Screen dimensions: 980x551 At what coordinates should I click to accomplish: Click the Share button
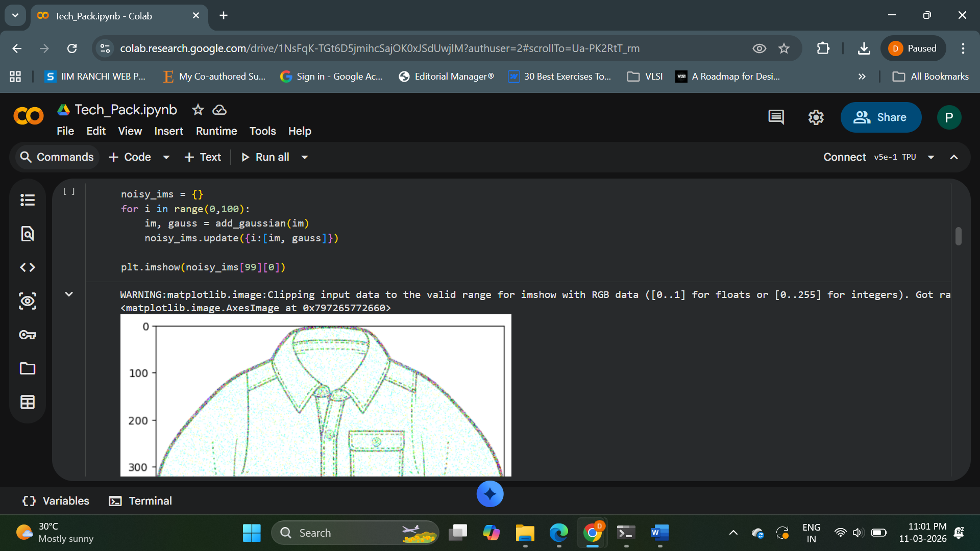[880, 117]
